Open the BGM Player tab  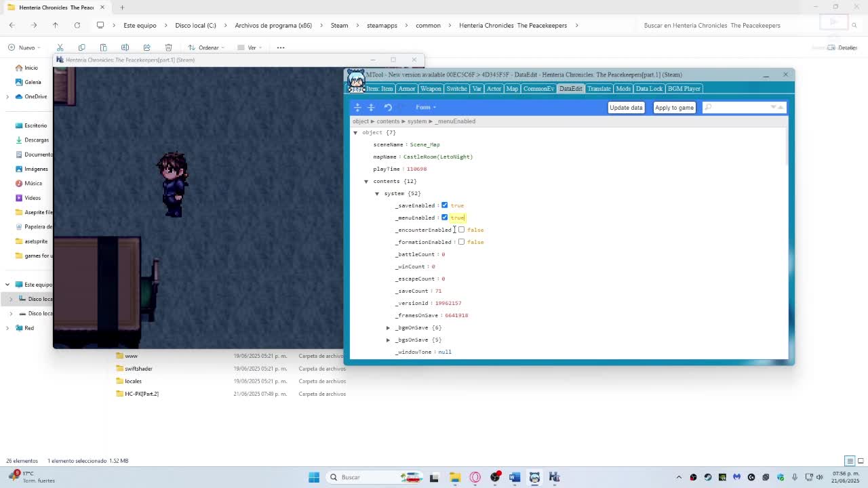click(x=684, y=89)
